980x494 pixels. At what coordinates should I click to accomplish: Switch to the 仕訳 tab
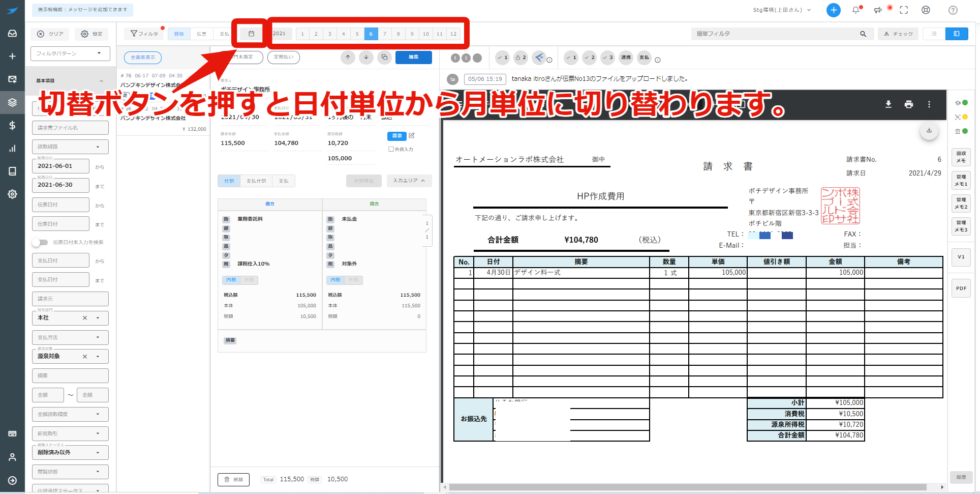tap(229, 181)
